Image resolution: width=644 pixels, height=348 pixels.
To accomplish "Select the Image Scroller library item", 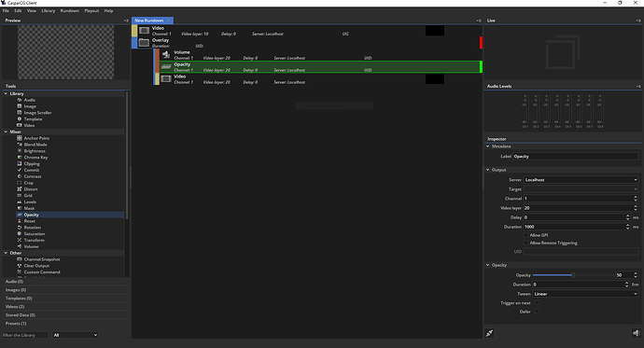I will tap(37, 113).
